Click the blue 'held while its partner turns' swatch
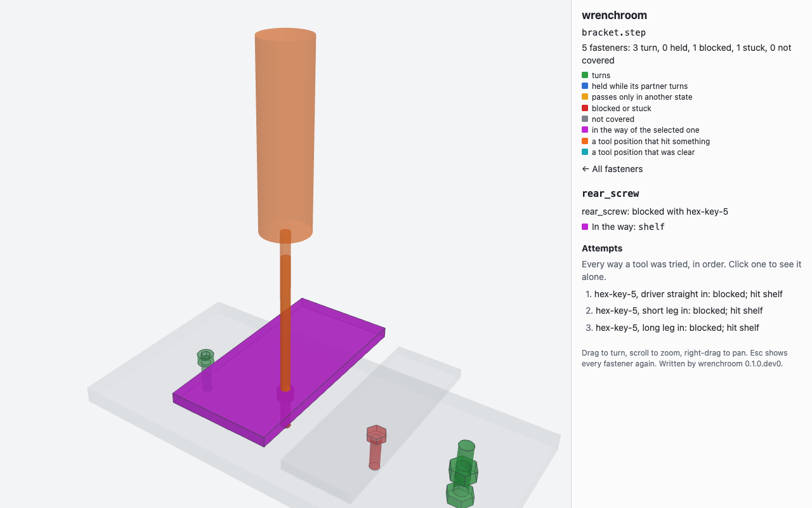The height and width of the screenshot is (508, 812). (x=585, y=86)
